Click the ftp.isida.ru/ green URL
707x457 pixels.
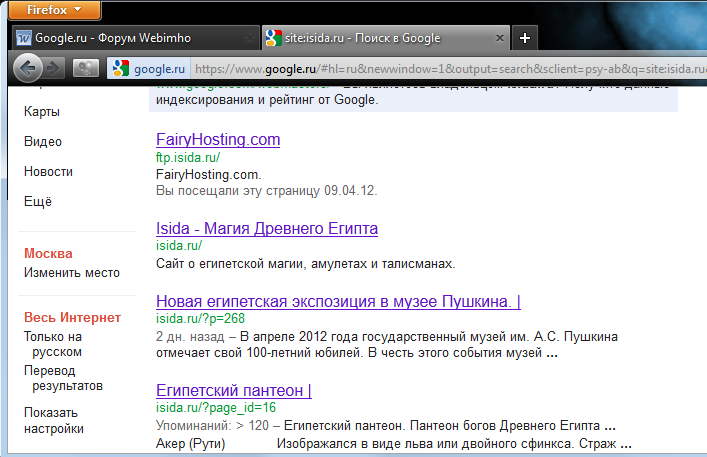click(188, 157)
